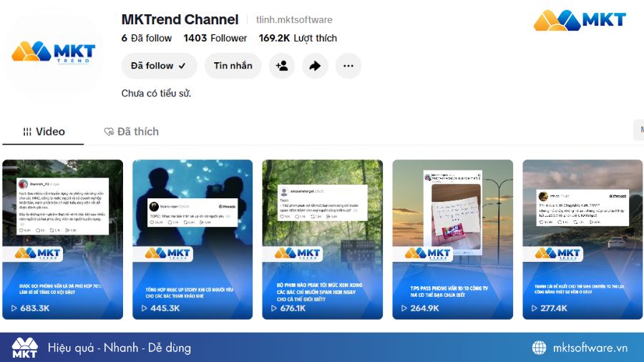The image size is (644, 362).
Task: Click the white MKT logo in footer banner
Action: point(24,348)
